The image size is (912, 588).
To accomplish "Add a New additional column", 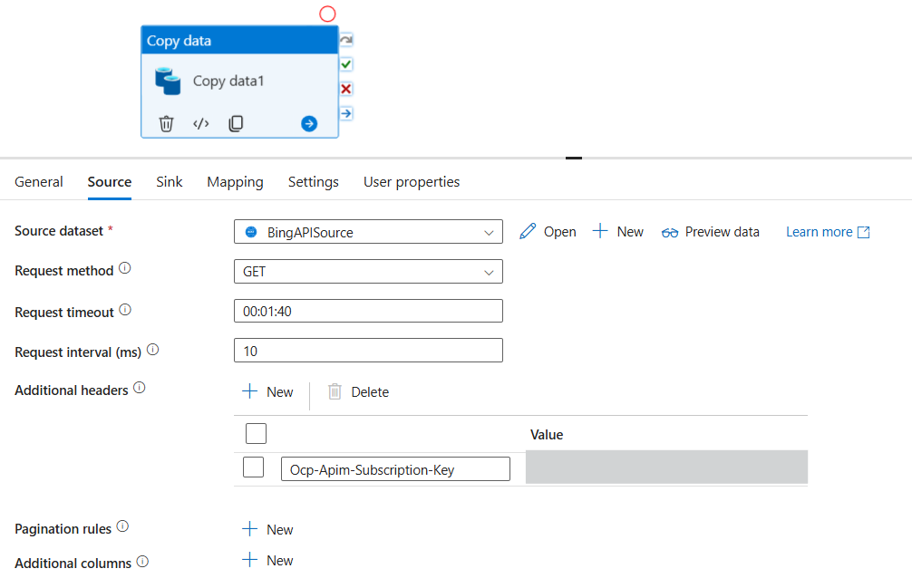I will (x=267, y=560).
